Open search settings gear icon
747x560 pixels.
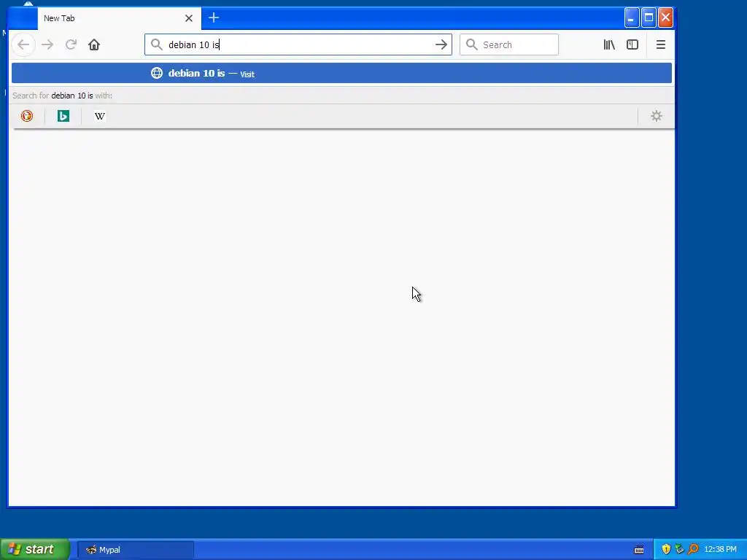click(657, 116)
